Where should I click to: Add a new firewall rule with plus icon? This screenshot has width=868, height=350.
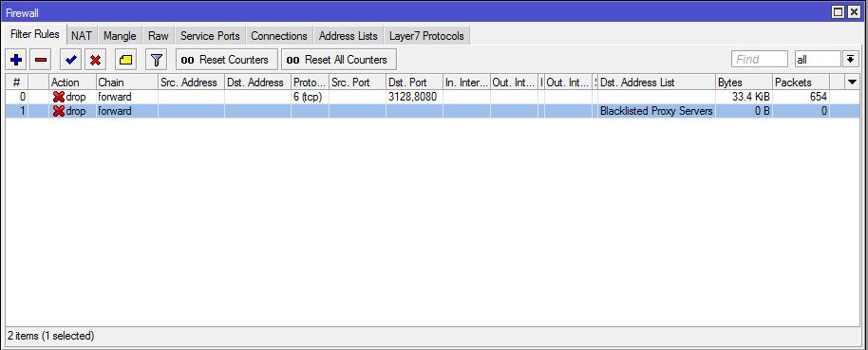pos(16,60)
